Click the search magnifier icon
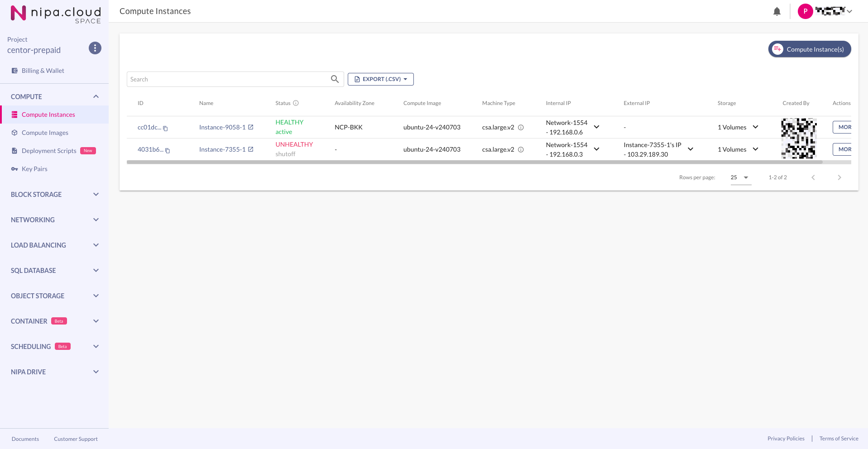 click(x=335, y=79)
